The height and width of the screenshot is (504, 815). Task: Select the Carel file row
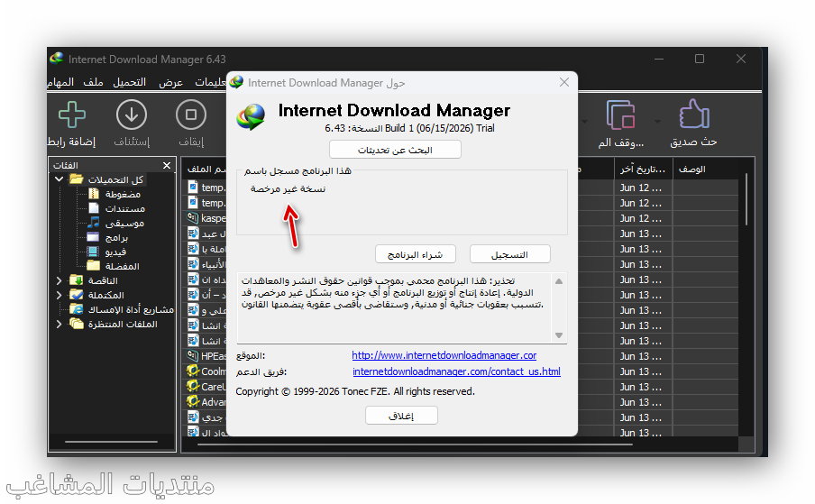[x=206, y=387]
